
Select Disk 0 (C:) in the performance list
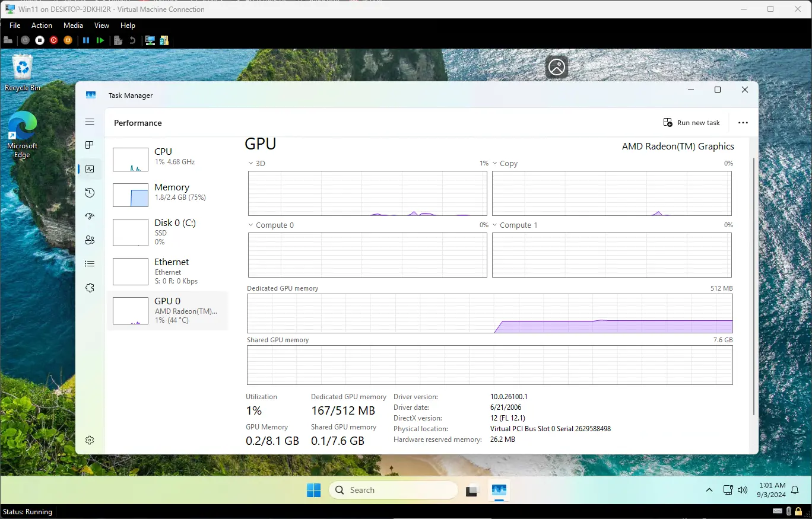pyautogui.click(x=167, y=232)
